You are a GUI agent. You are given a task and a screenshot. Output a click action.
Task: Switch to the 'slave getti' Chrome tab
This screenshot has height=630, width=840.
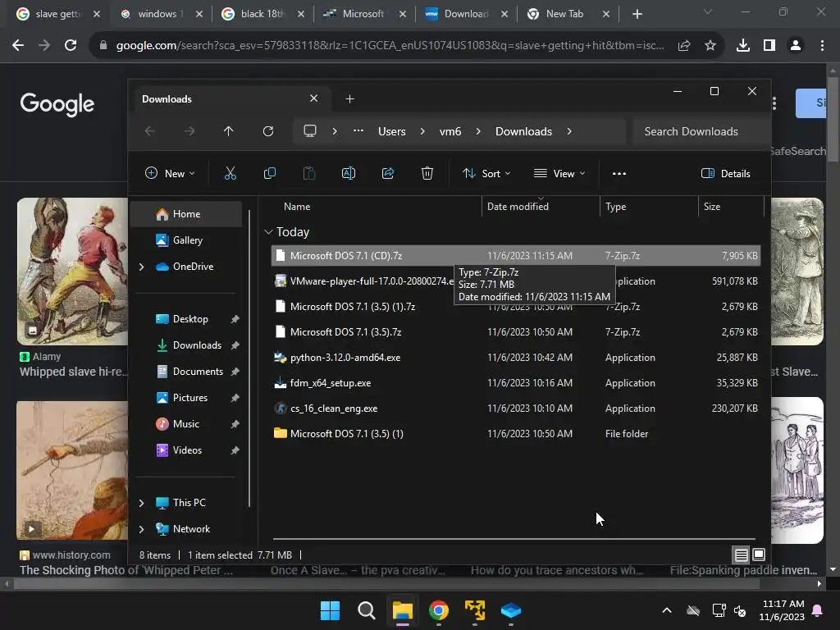pos(58,14)
